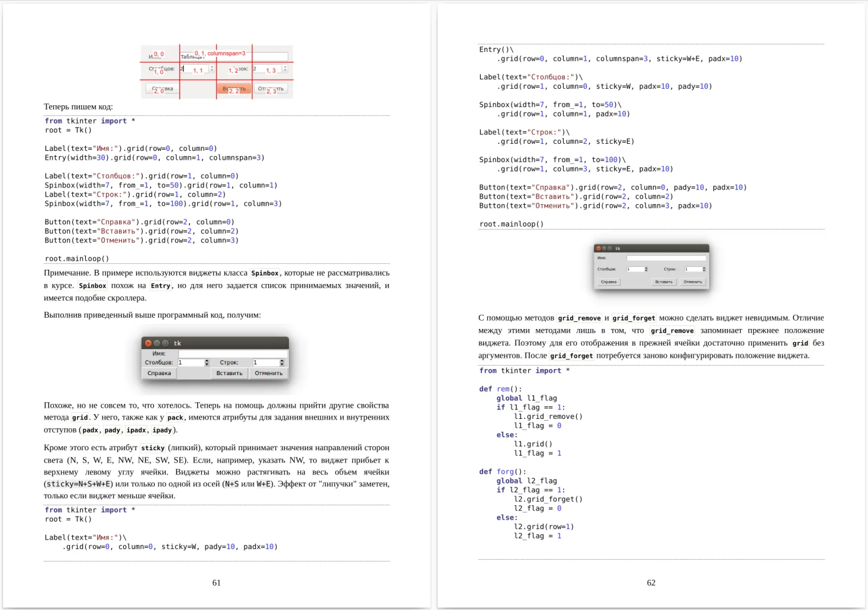Click "root.mainloop()" on page 61
This screenshot has width=868, height=610.
tap(77, 259)
